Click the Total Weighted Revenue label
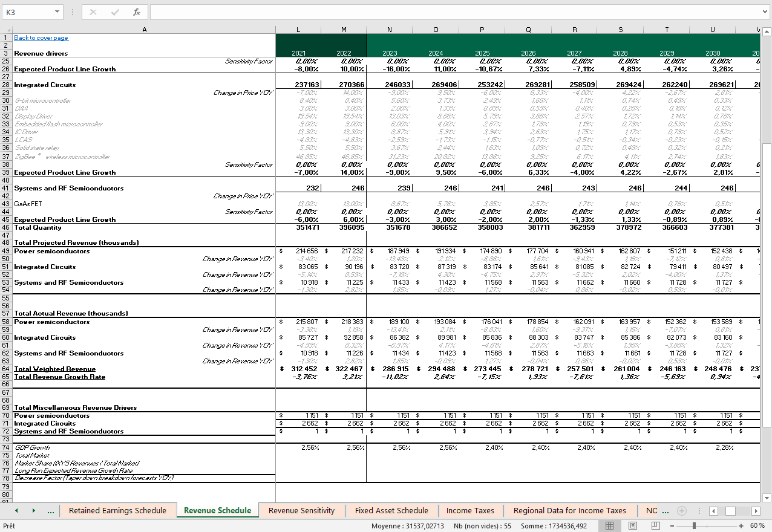772x532 pixels. pyautogui.click(x=54, y=369)
